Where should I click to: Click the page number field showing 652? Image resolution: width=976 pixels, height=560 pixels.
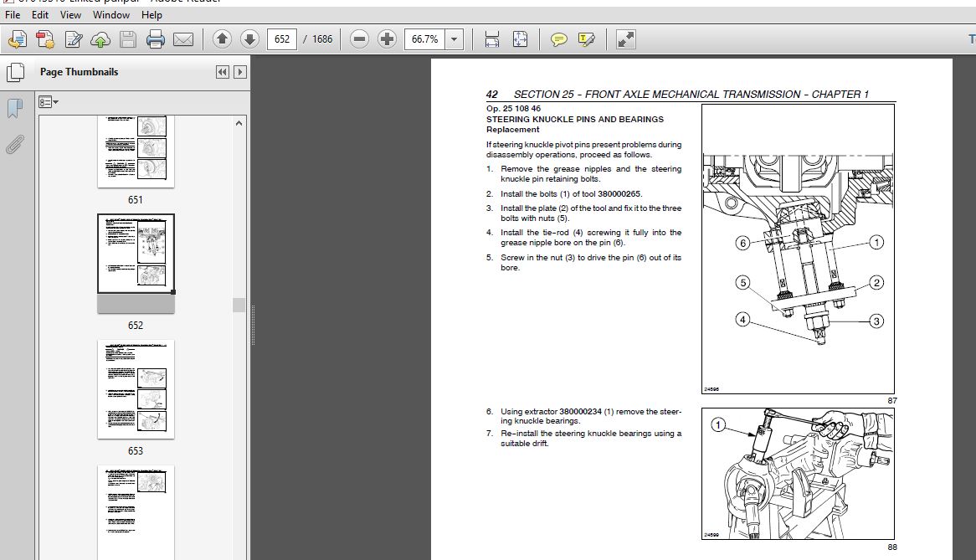282,39
